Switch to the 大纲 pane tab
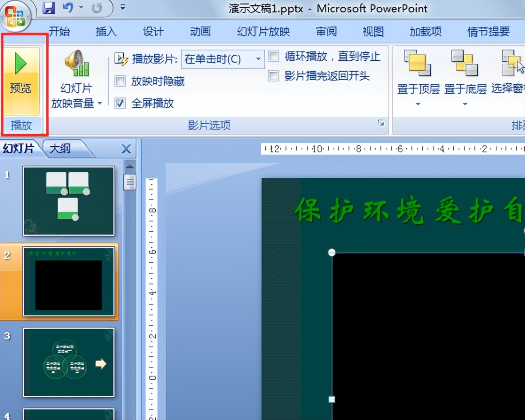Image resolution: width=525 pixels, height=420 pixels. point(60,148)
